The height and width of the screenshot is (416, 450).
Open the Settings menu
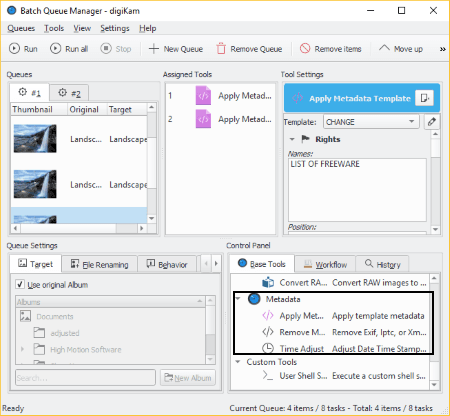click(x=115, y=28)
